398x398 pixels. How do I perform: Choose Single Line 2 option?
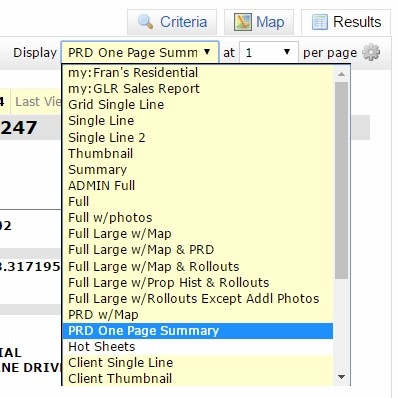[x=197, y=137]
